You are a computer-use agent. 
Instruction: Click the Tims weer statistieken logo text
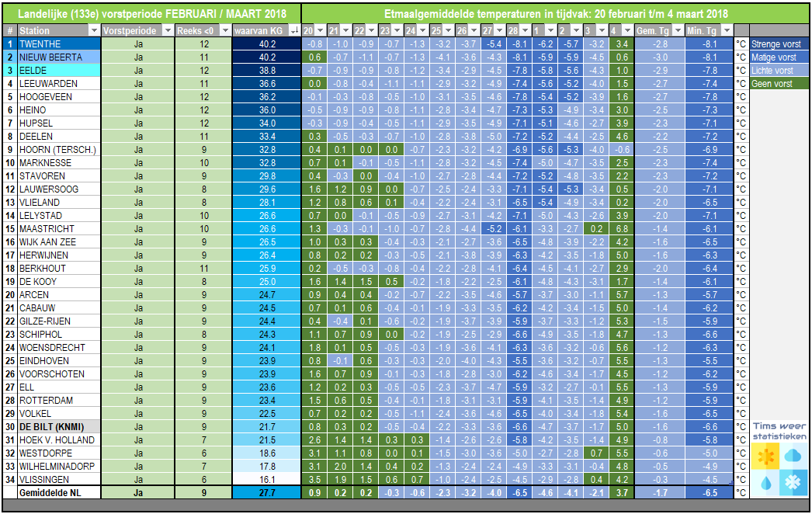pos(779,431)
